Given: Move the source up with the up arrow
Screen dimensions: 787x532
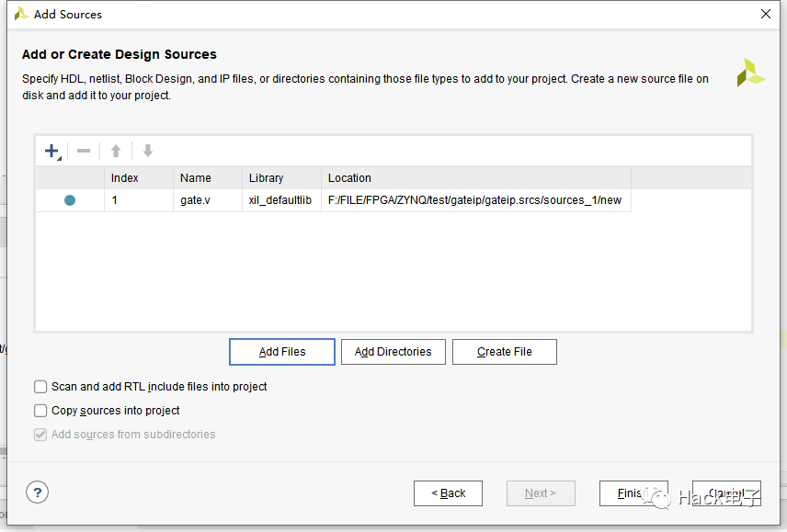Looking at the screenshot, I should coord(116,151).
